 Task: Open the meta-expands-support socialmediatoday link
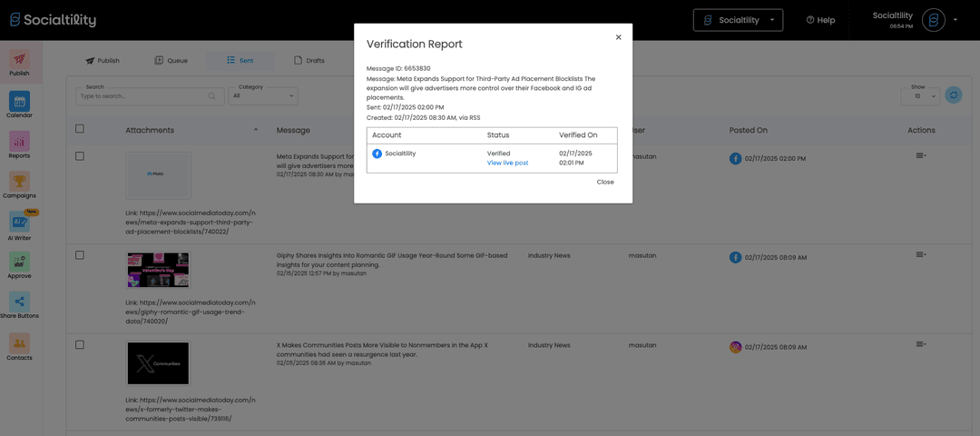(191, 222)
